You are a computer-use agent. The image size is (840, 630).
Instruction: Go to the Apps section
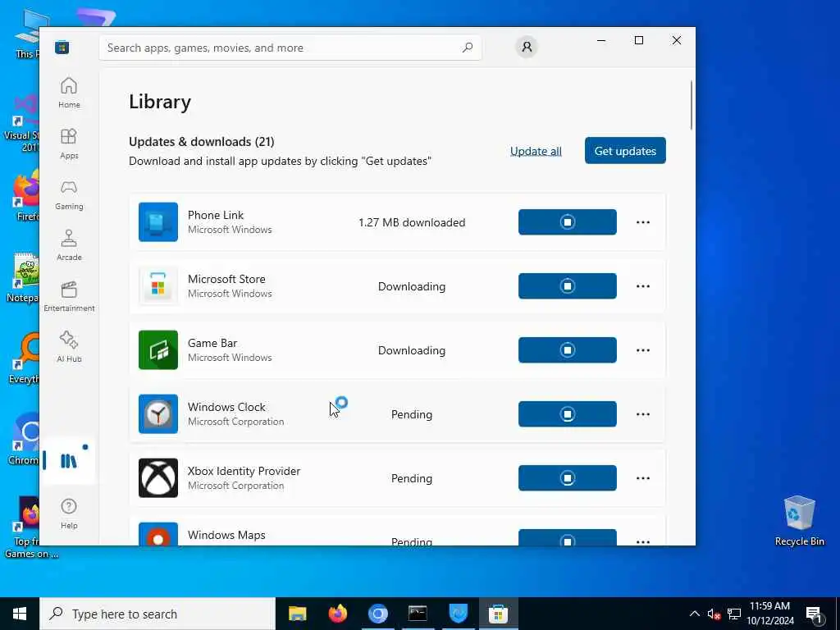click(x=69, y=144)
